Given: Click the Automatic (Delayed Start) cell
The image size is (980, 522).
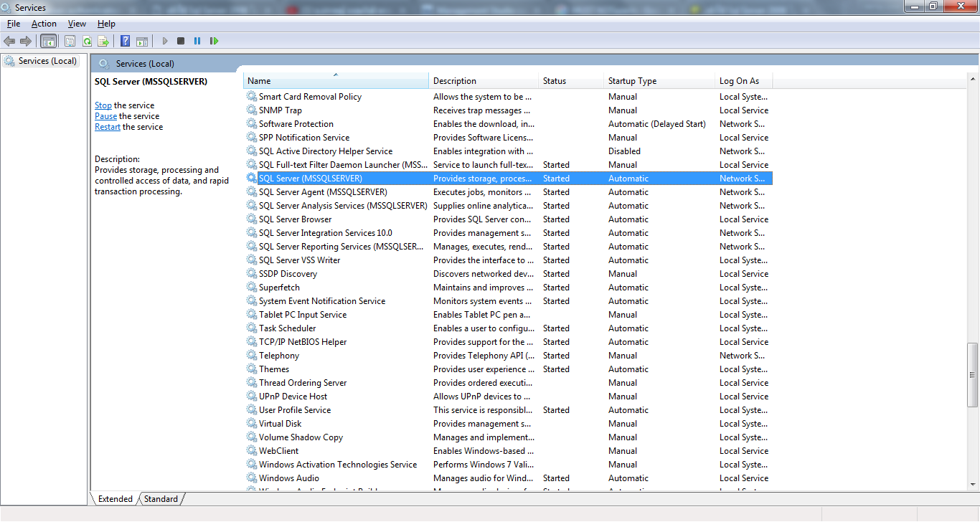Looking at the screenshot, I should coord(656,123).
